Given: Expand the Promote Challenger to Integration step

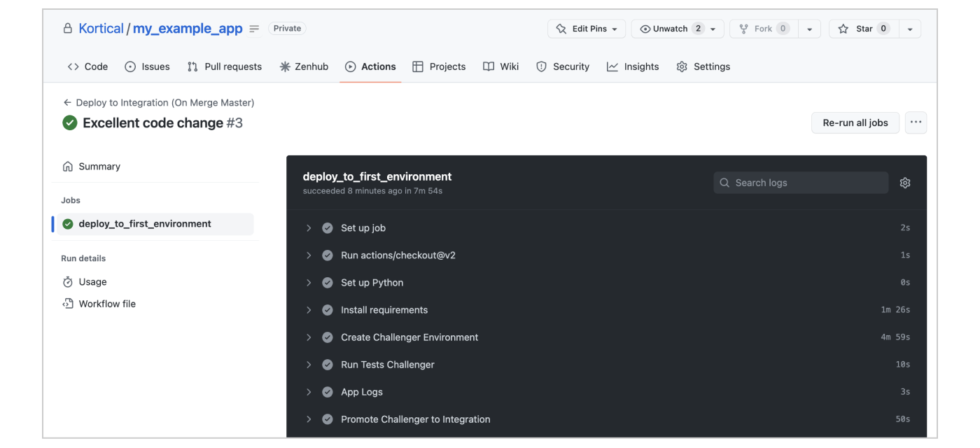Looking at the screenshot, I should pos(309,419).
